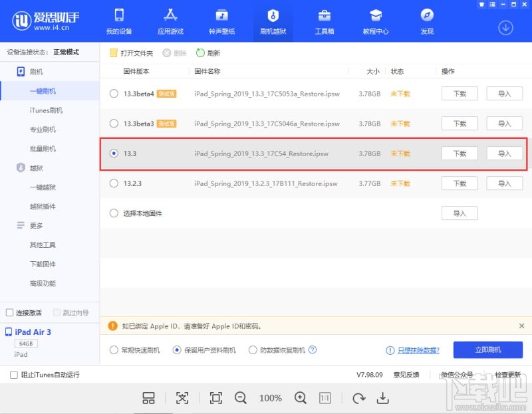Select 常规快速刷机 flash mode
The height and width of the screenshot is (414, 532).
coord(114,350)
